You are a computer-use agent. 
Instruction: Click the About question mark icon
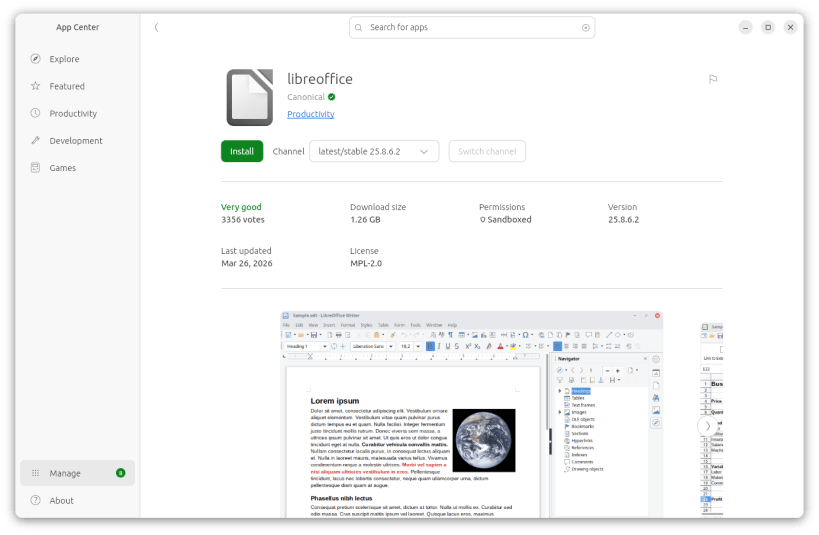36,500
